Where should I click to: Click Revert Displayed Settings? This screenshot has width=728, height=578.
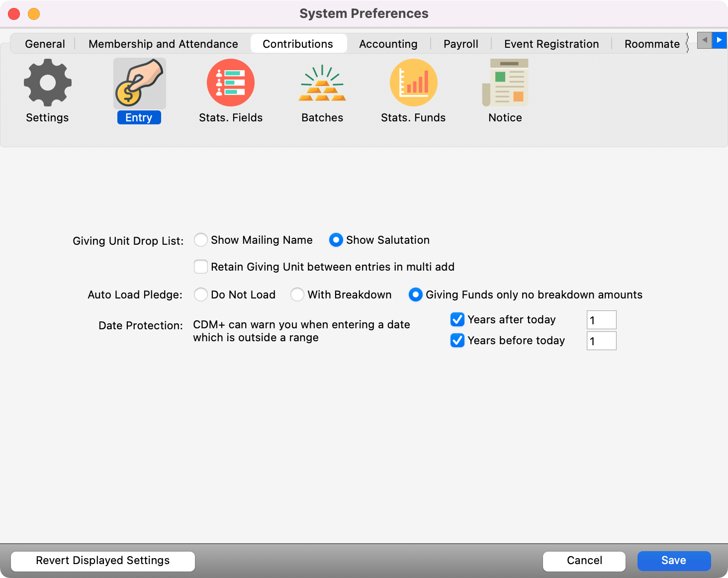tap(102, 561)
